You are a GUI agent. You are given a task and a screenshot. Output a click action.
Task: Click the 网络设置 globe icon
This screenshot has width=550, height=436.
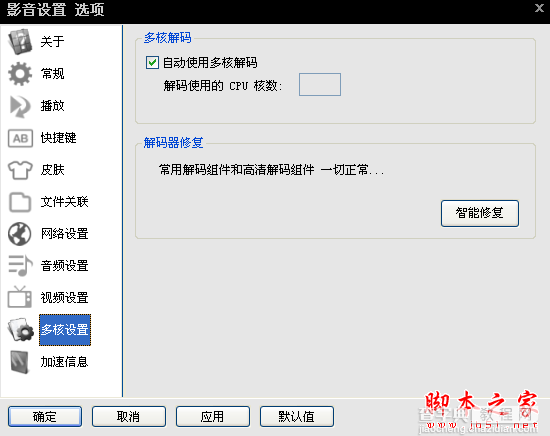20,234
